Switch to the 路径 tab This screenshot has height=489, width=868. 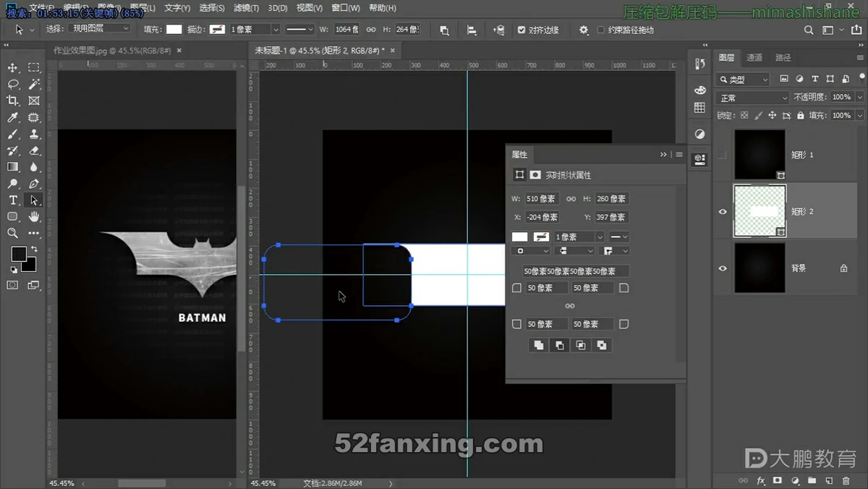click(783, 58)
